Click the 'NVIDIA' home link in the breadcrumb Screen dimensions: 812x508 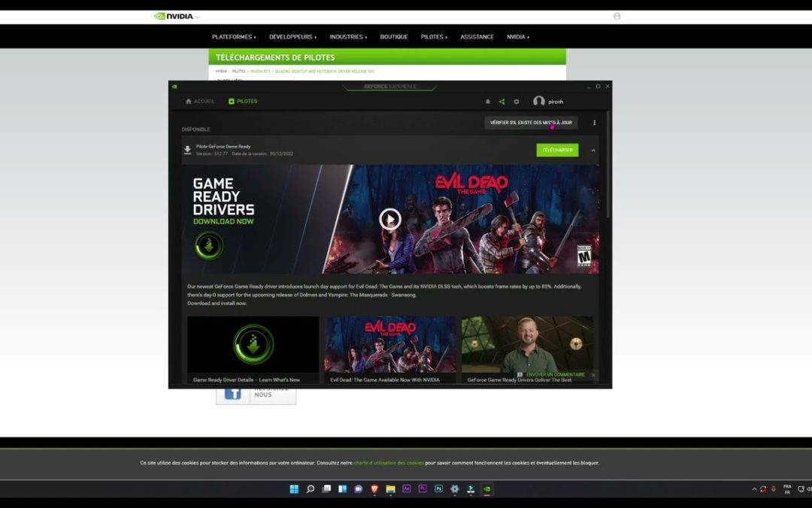coord(221,71)
